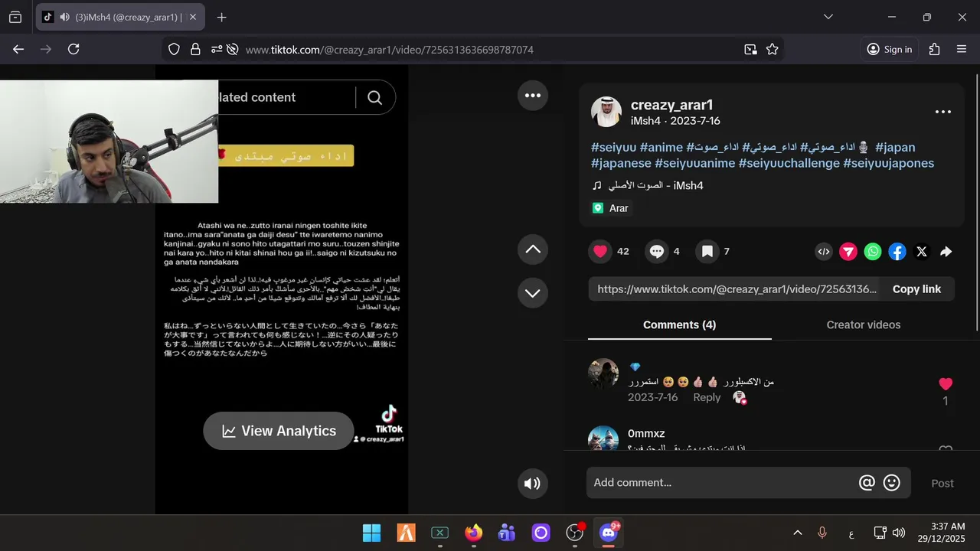Click the address bar URL
The image size is (980, 551).
click(389, 50)
